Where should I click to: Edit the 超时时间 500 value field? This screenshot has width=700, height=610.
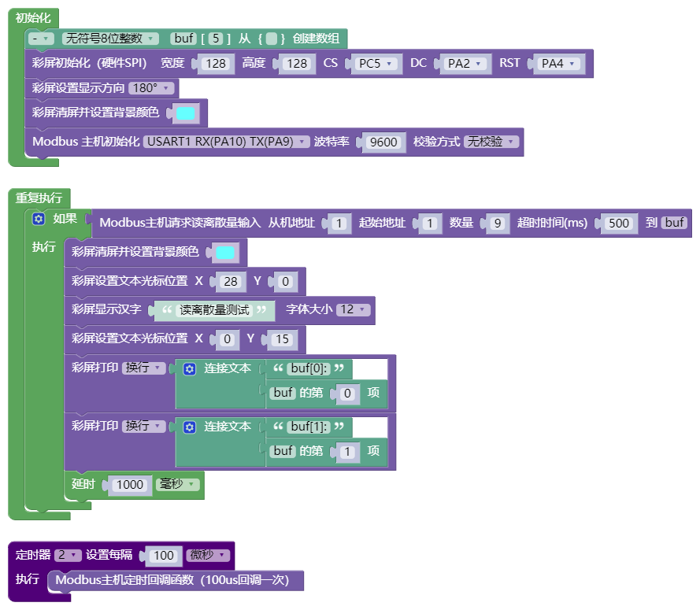click(618, 223)
